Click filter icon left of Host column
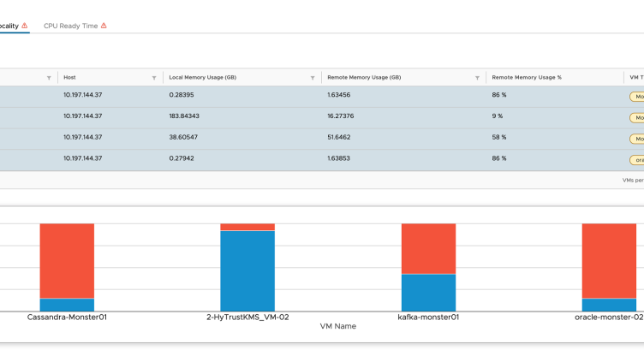The width and height of the screenshot is (644, 362). click(x=49, y=78)
